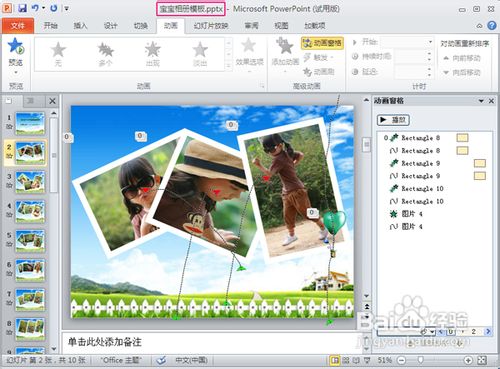Switch to Slide Sorter view in status bar
This screenshot has width=500, height=369.
(x=346, y=360)
